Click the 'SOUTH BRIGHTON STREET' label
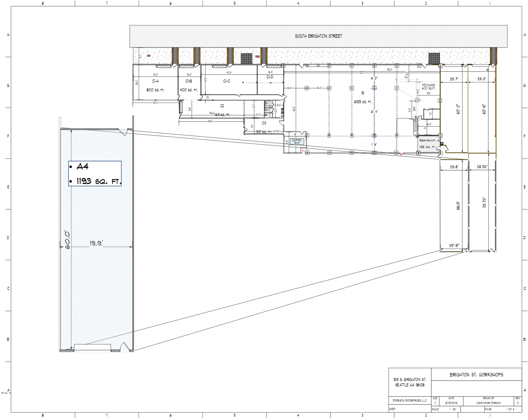 tap(318, 36)
